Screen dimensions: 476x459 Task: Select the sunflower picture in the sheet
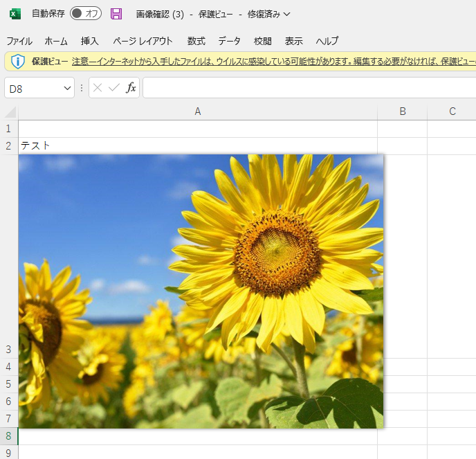pyautogui.click(x=201, y=291)
